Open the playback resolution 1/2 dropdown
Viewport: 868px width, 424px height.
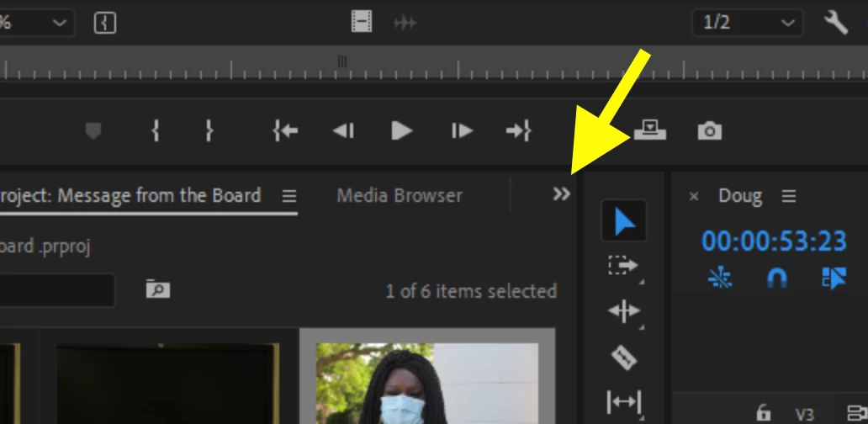tap(748, 23)
